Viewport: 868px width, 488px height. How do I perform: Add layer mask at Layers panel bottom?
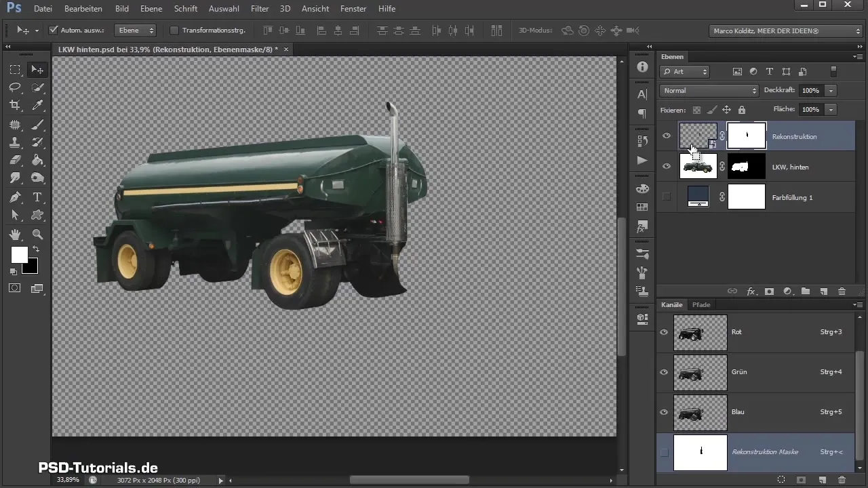(769, 291)
